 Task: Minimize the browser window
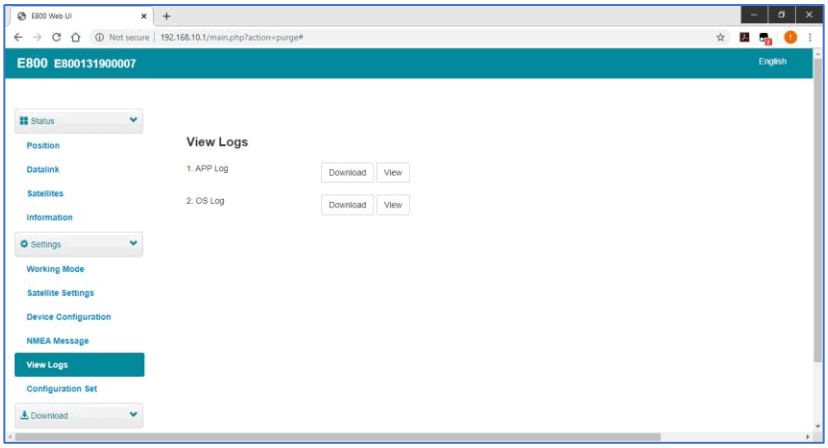point(754,15)
